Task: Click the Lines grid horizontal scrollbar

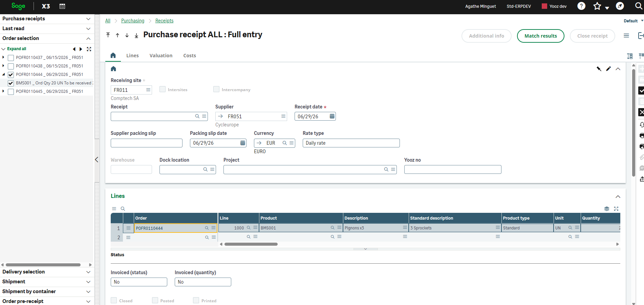Action: [x=251, y=244]
